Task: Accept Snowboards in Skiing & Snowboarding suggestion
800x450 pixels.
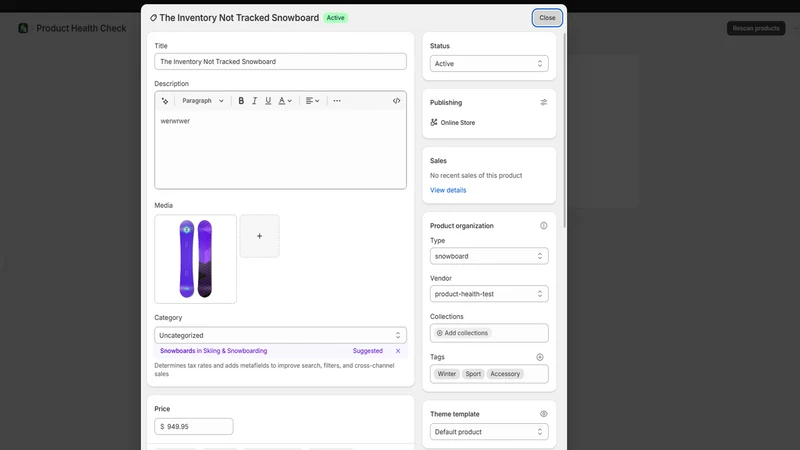Action: [213, 351]
